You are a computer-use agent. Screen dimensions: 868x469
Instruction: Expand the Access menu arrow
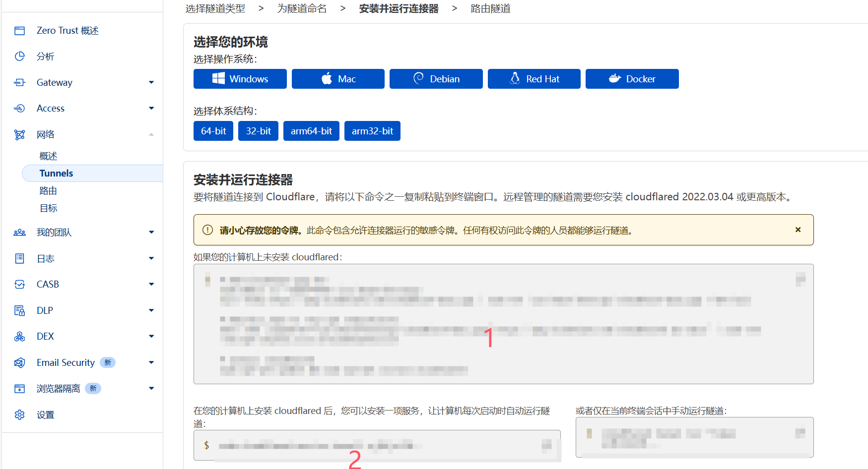[x=151, y=108]
